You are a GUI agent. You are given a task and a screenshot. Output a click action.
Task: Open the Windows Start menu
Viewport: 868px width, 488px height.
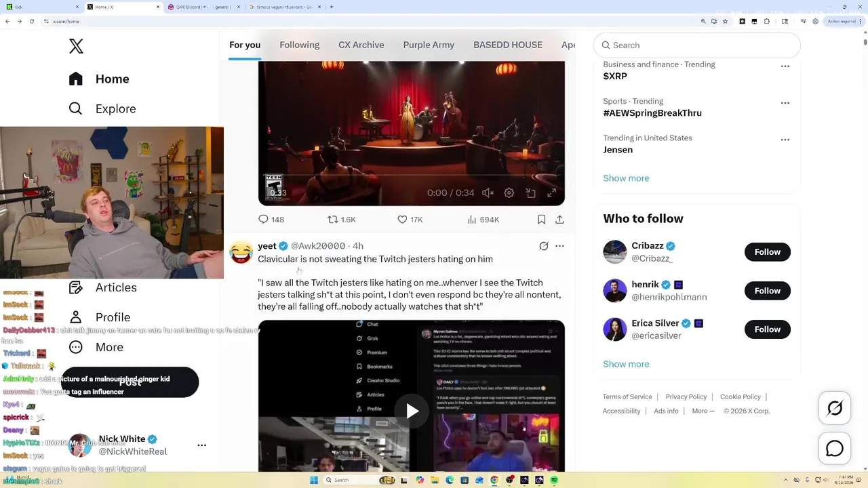(x=313, y=481)
